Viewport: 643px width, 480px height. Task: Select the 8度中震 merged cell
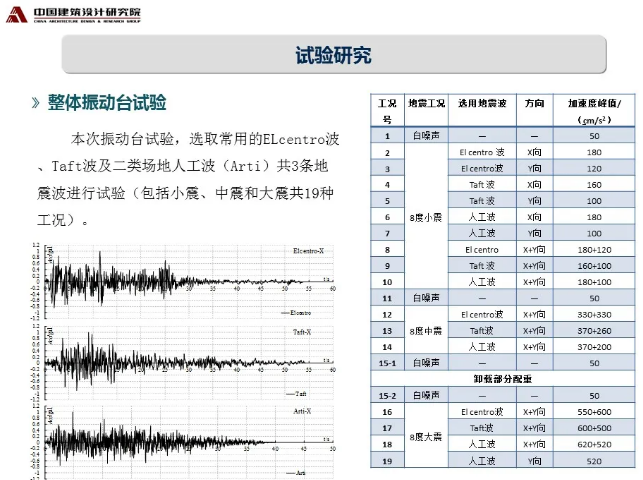click(x=422, y=330)
